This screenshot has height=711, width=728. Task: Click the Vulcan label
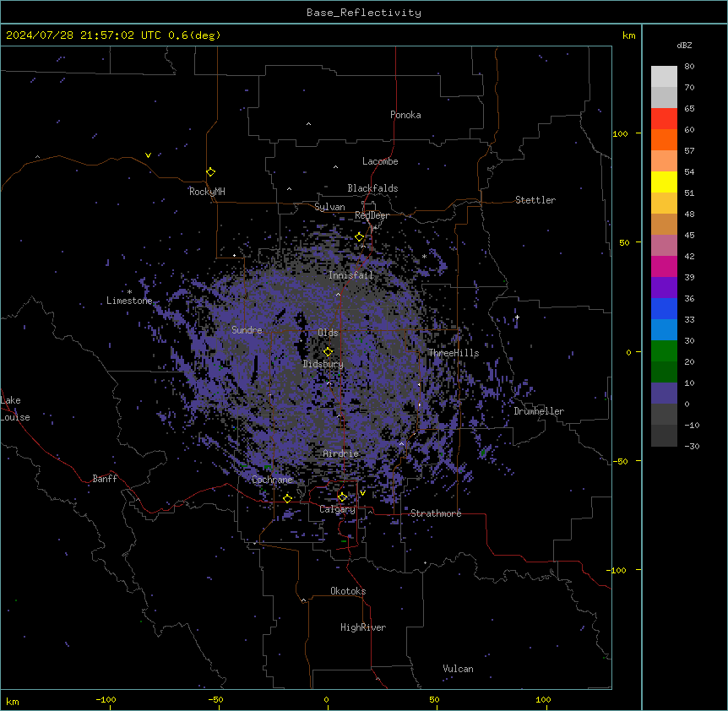tap(459, 669)
